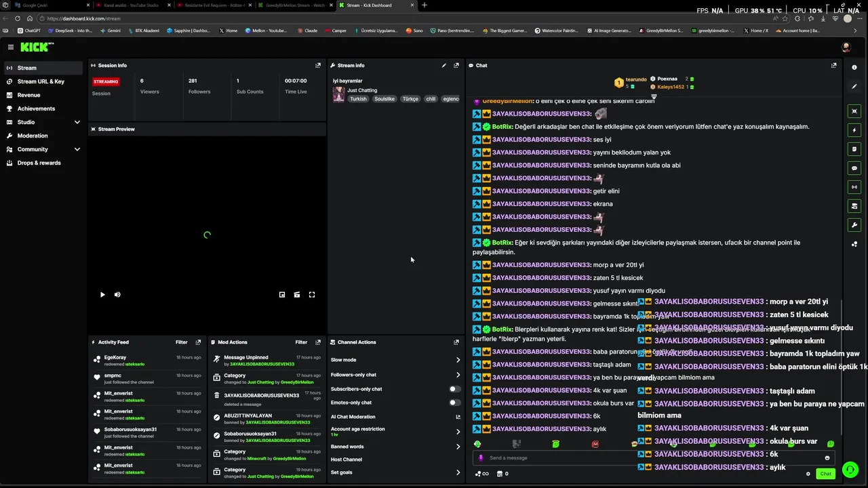Viewport: 868px width, 488px height.
Task: Open Banned words settings arrow
Action: [x=458, y=447]
